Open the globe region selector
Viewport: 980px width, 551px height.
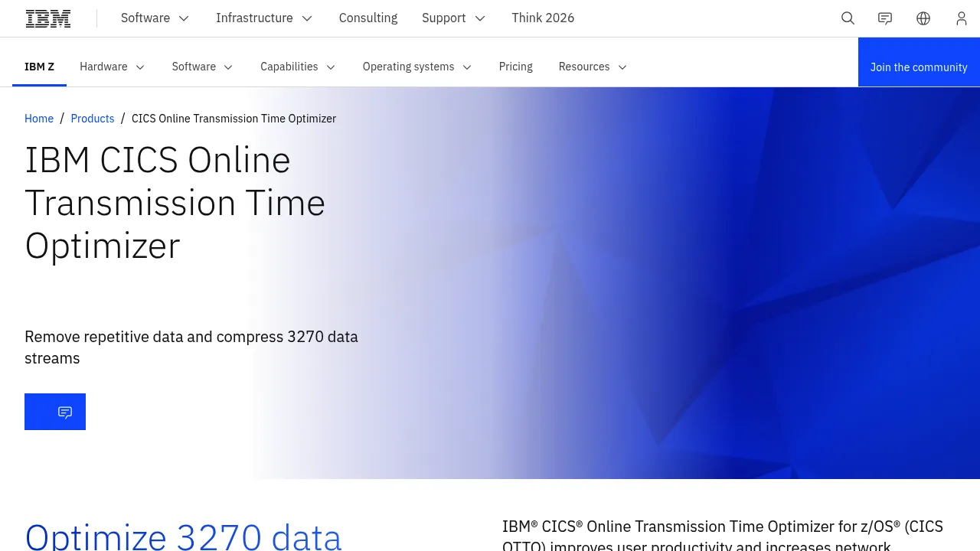923,18
